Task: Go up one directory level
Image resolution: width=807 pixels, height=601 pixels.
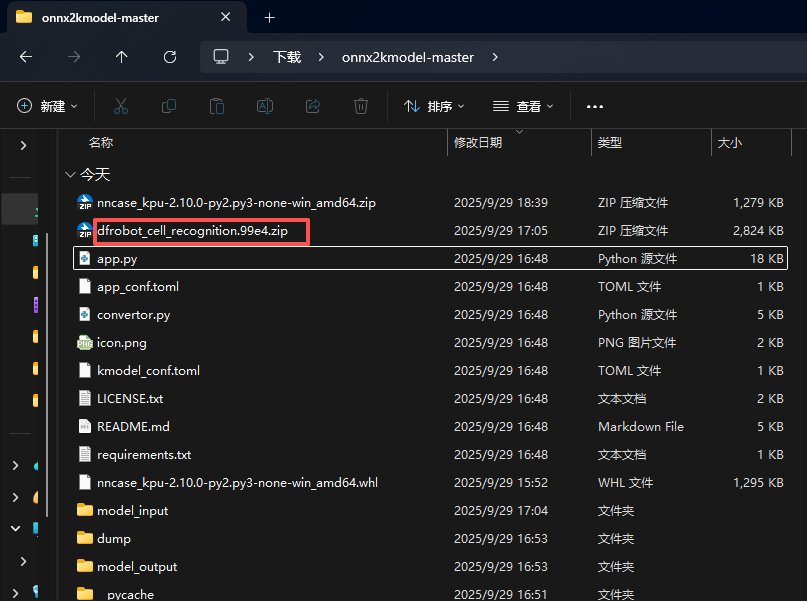Action: pos(122,57)
